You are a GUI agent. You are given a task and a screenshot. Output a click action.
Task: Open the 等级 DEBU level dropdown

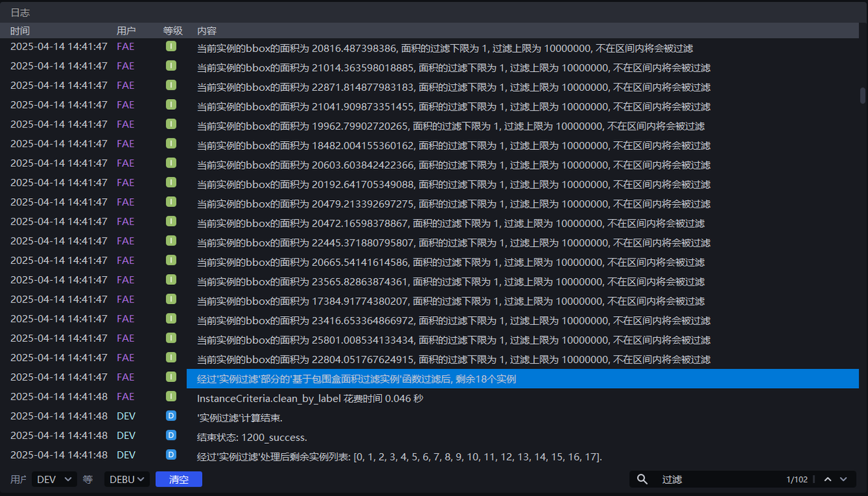pyautogui.click(x=126, y=480)
